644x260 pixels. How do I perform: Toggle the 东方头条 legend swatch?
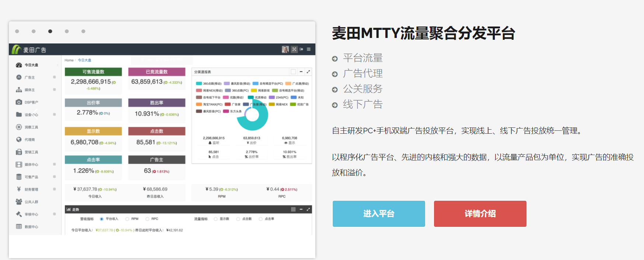(x=226, y=111)
